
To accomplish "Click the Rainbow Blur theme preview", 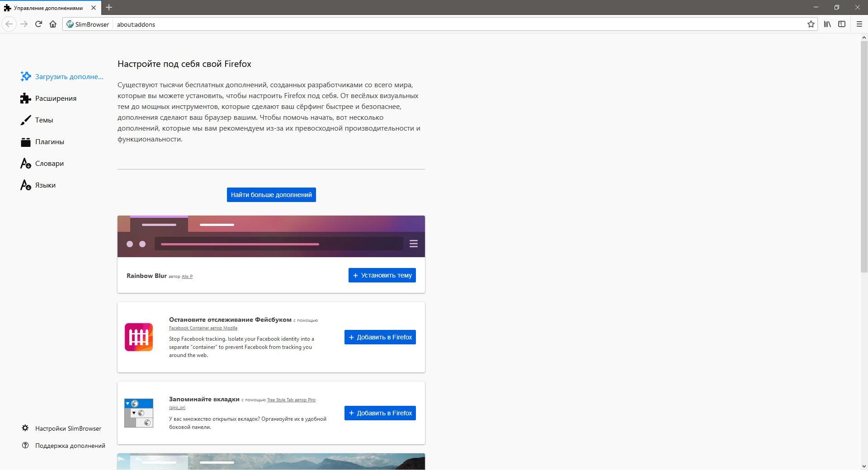I will (271, 236).
